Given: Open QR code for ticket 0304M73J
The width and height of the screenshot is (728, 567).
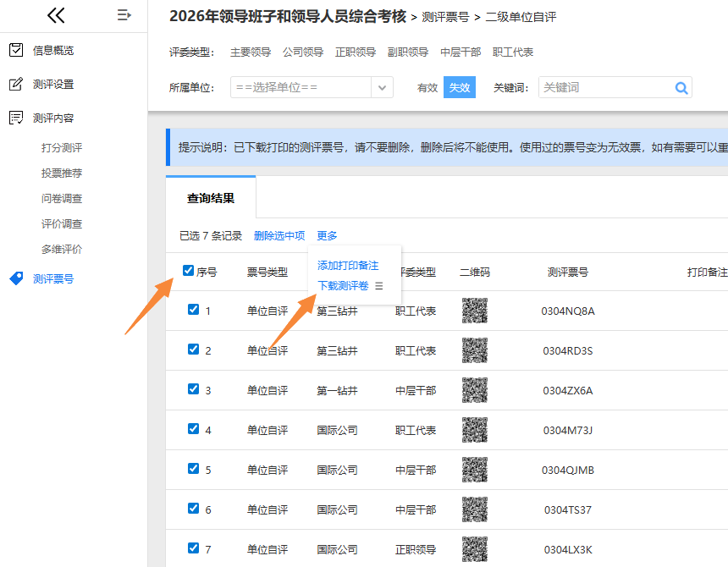Looking at the screenshot, I should (x=475, y=430).
